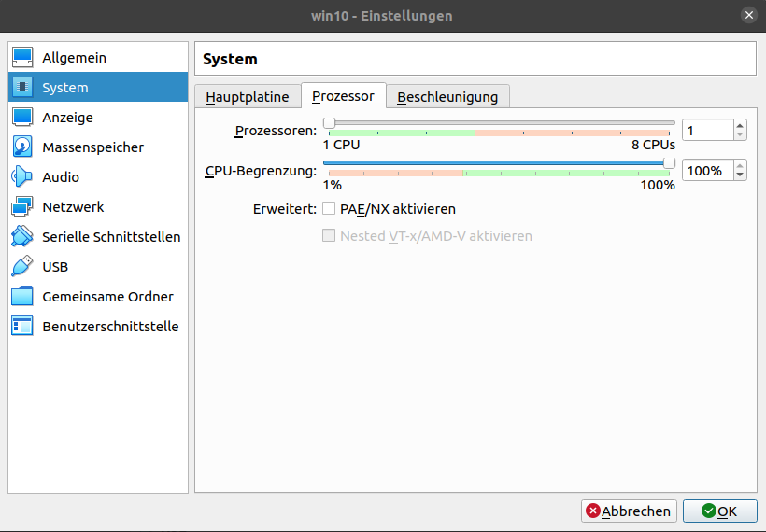Screen dimensions: 766x532
Task: Confirm settings with OK button
Action: pyautogui.click(x=719, y=511)
